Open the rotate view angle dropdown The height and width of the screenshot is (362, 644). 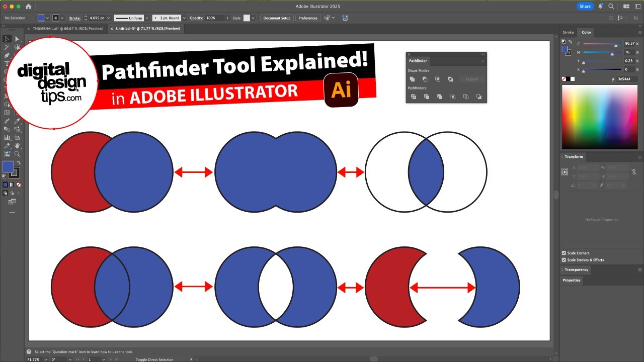(70, 359)
